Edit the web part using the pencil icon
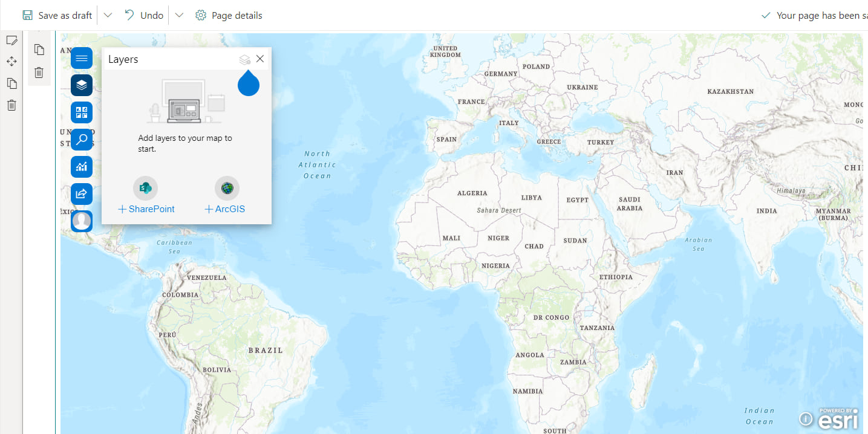868x434 pixels. click(x=12, y=40)
